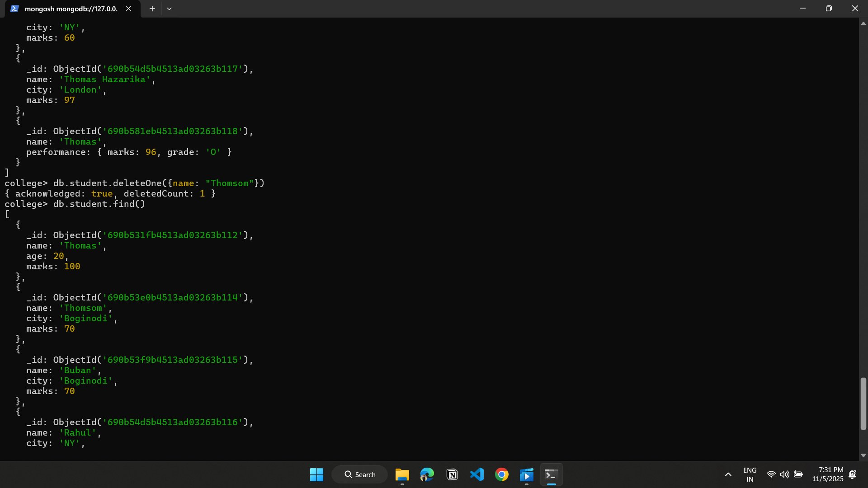
Task: Launch Google Chrome from taskbar
Action: point(501,474)
